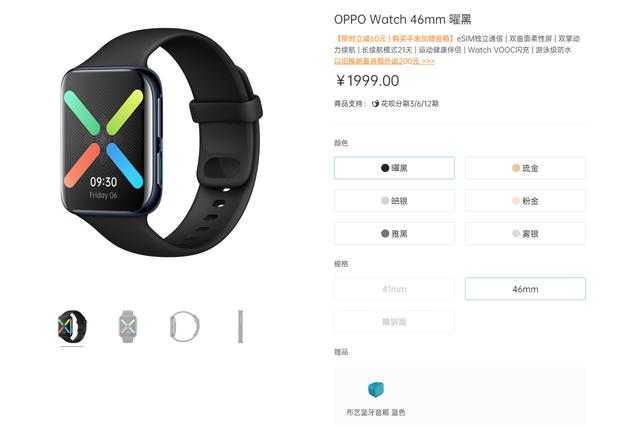Open the 以旧换新 trade-in offer link
The width and height of the screenshot is (640, 426).
point(384,61)
